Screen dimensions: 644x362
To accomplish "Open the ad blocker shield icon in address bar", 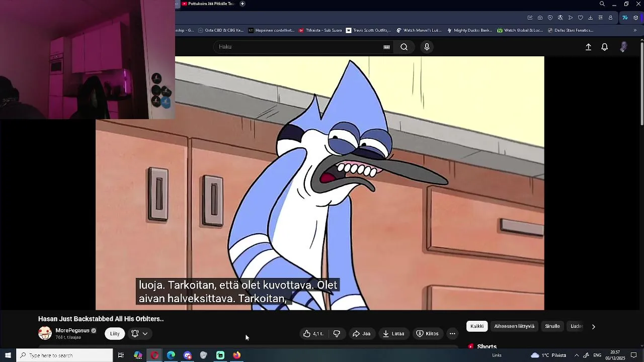I will [x=550, y=18].
